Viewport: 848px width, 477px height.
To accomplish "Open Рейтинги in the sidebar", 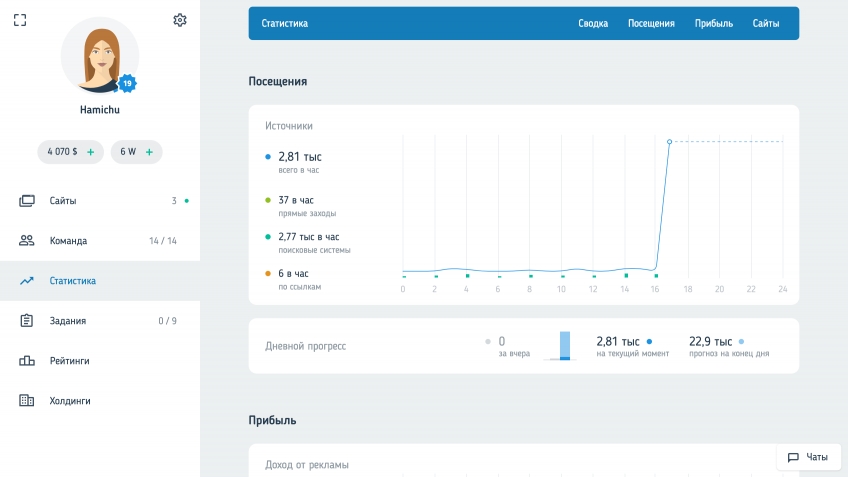I will point(100,361).
